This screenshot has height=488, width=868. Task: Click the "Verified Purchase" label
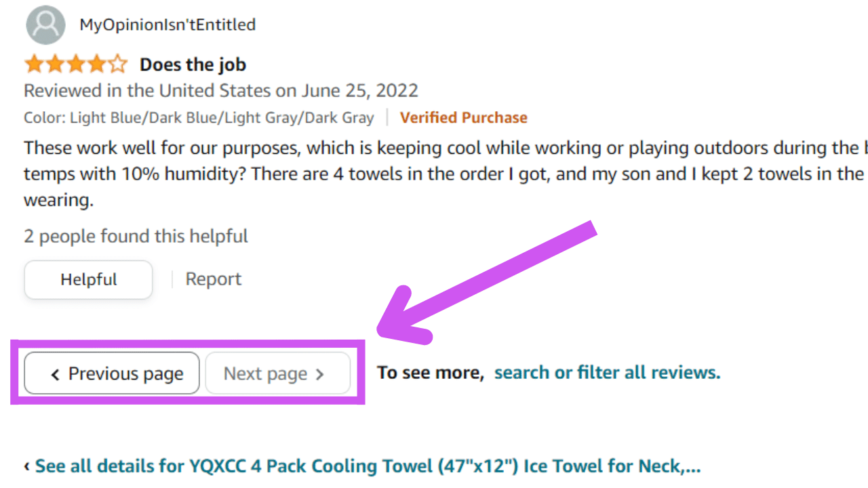[463, 118]
